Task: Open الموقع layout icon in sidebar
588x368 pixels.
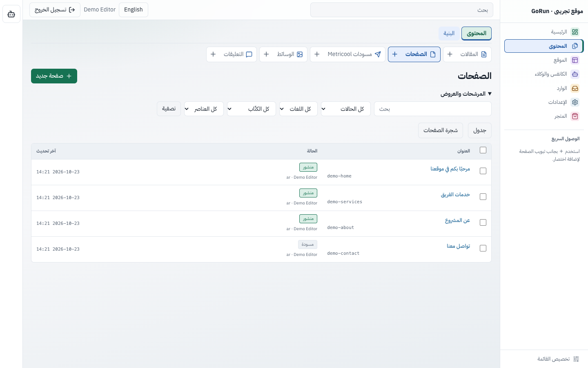Action: pyautogui.click(x=575, y=60)
